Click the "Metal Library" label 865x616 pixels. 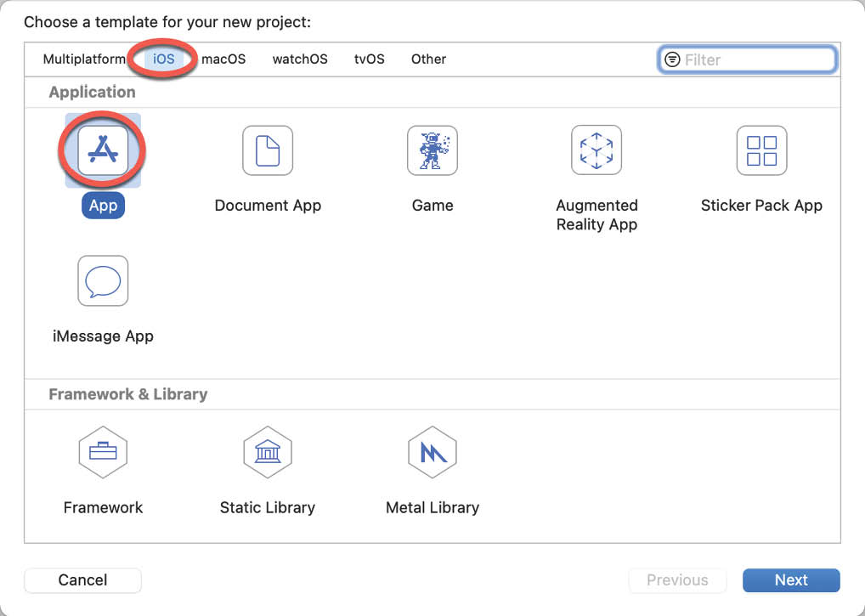(x=432, y=507)
